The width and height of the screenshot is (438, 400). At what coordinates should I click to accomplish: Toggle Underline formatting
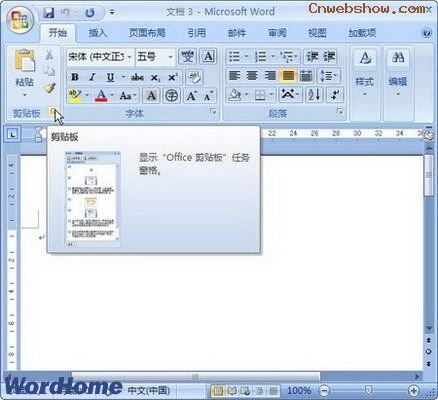coord(110,77)
